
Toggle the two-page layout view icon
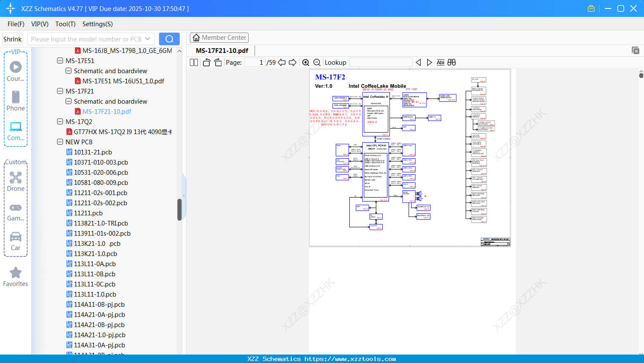194,62
